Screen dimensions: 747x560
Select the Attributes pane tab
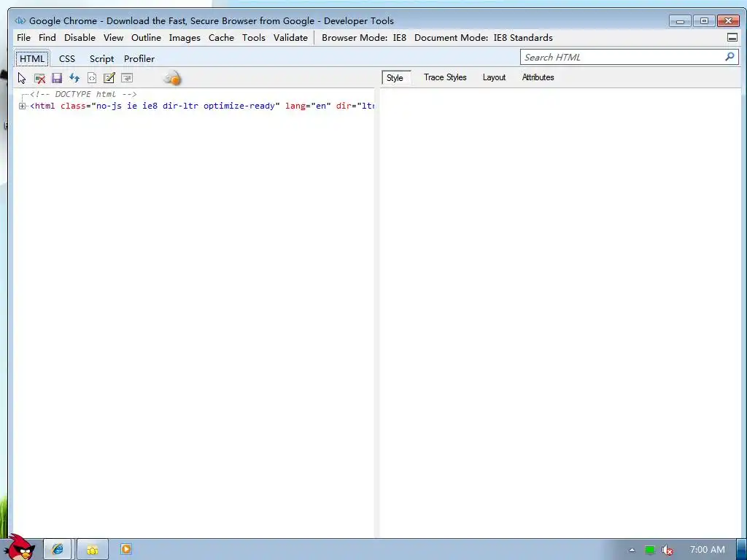(x=538, y=77)
